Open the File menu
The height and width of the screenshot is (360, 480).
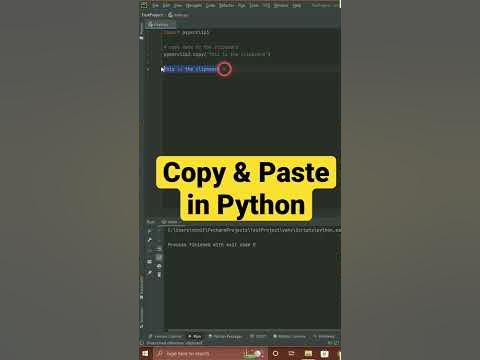(155, 5)
